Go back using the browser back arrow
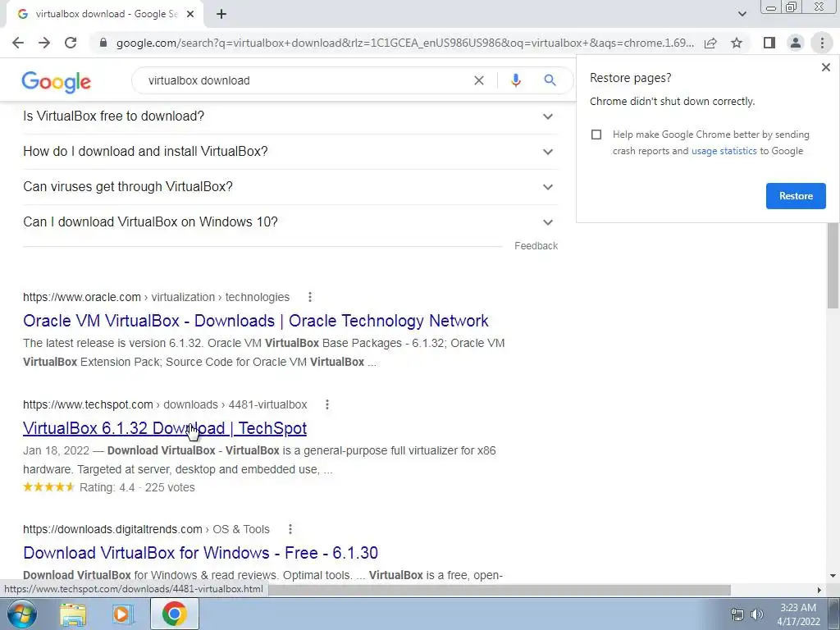The height and width of the screenshot is (630, 840). [18, 43]
